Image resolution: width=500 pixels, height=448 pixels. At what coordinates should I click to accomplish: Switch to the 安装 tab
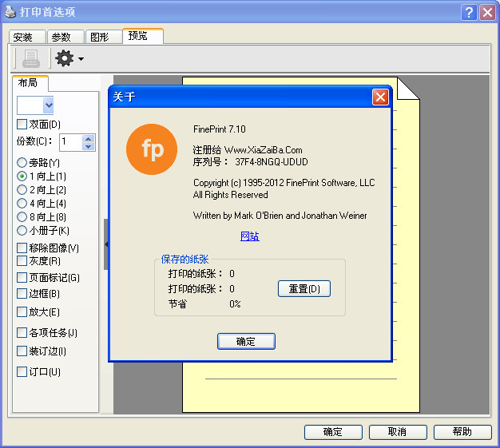(27, 37)
